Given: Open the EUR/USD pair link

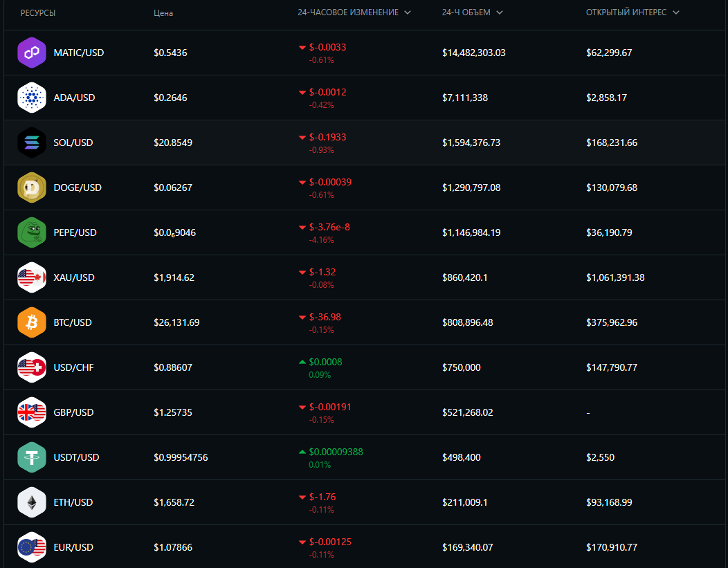Looking at the screenshot, I should (x=73, y=547).
